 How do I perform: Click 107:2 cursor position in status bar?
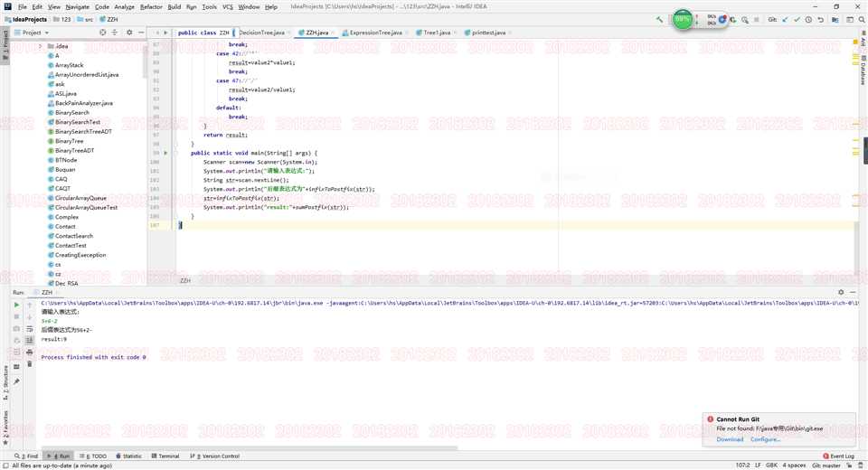tap(742, 465)
